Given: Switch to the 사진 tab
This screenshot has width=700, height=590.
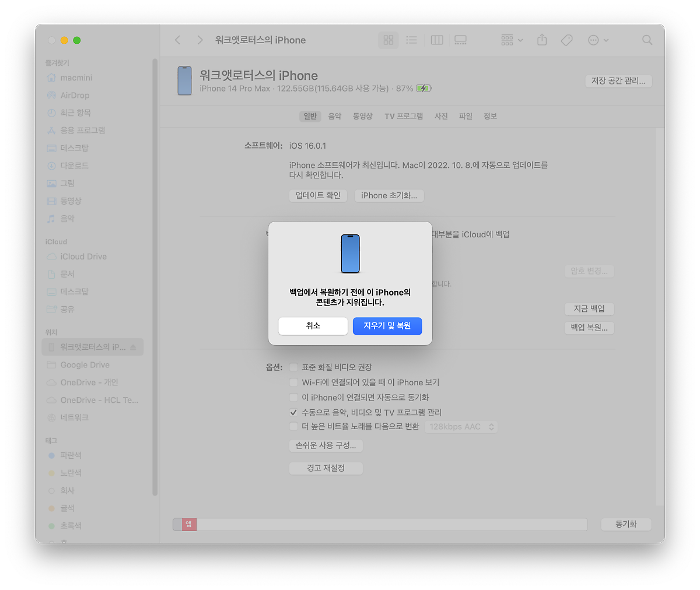Looking at the screenshot, I should (441, 116).
